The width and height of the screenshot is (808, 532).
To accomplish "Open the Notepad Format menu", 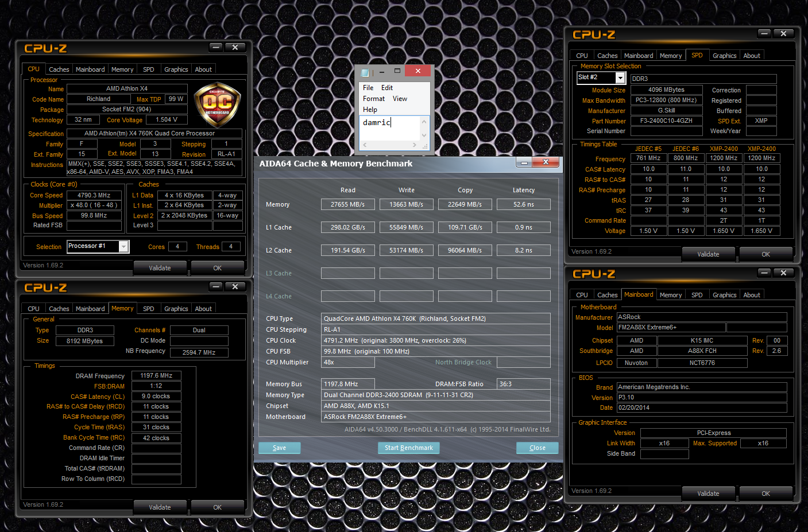I will click(374, 99).
